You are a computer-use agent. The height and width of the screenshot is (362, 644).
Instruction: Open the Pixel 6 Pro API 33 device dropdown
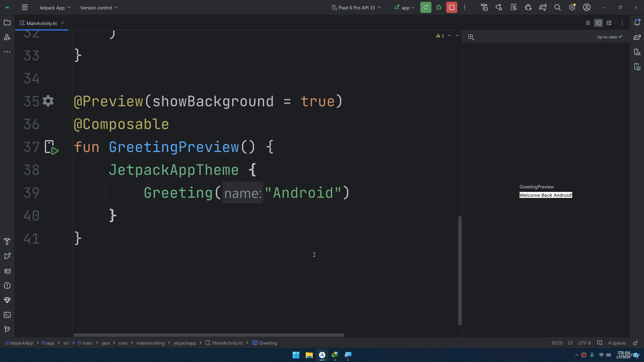point(356,7)
